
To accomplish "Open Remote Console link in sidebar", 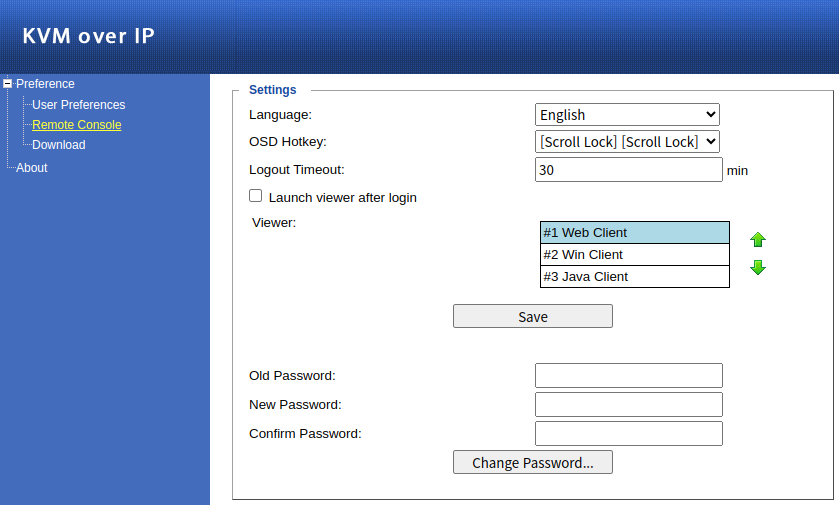I will tap(77, 125).
